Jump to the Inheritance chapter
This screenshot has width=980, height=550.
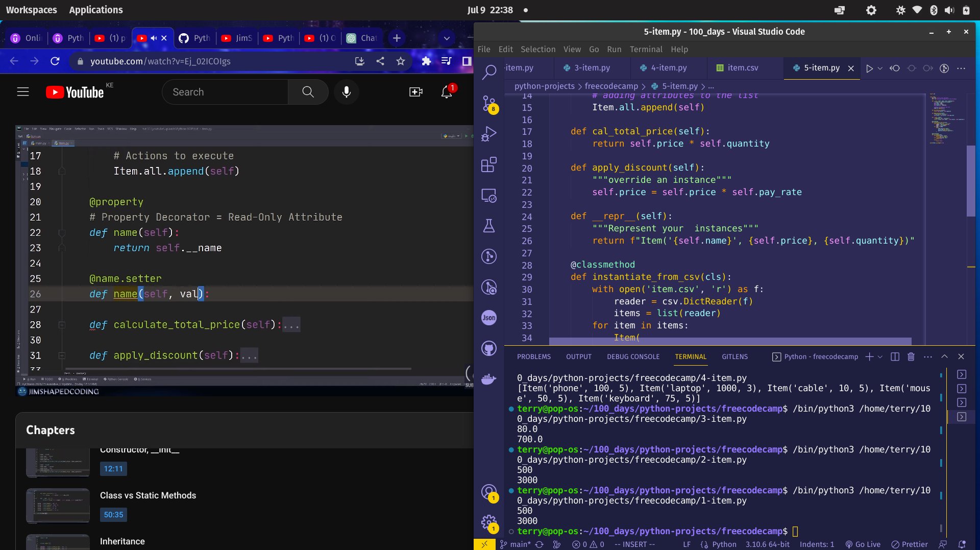coord(122,541)
